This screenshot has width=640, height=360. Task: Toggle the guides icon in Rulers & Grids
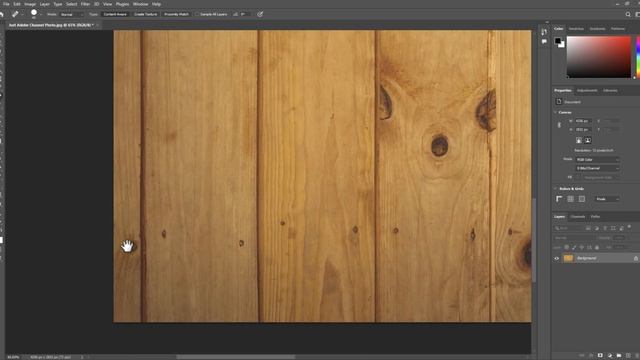(x=582, y=199)
